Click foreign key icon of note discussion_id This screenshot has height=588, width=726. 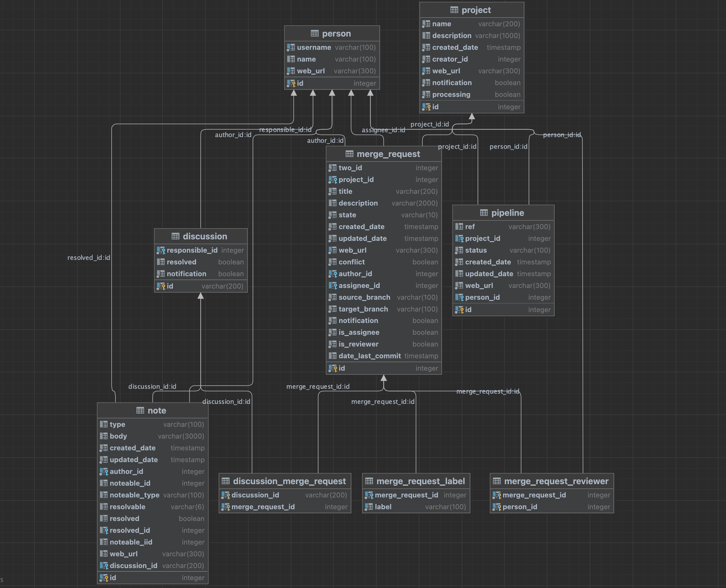click(104, 566)
